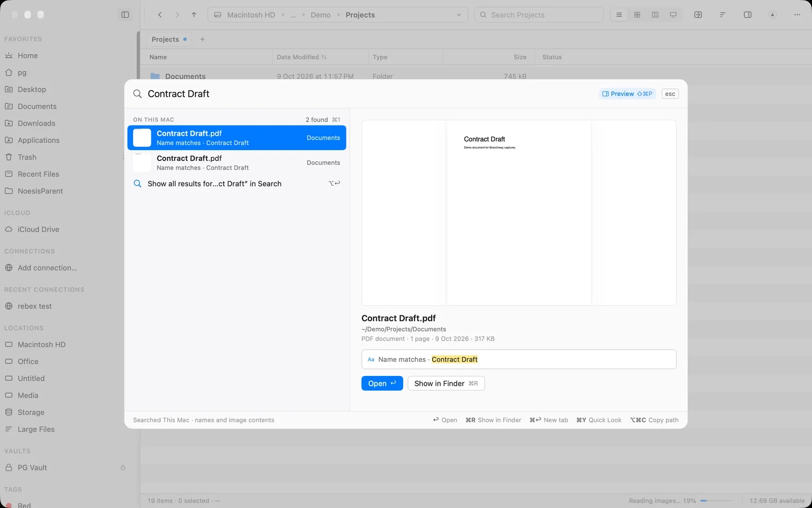Switch to column view icon
The image size is (812, 508).
(655, 15)
